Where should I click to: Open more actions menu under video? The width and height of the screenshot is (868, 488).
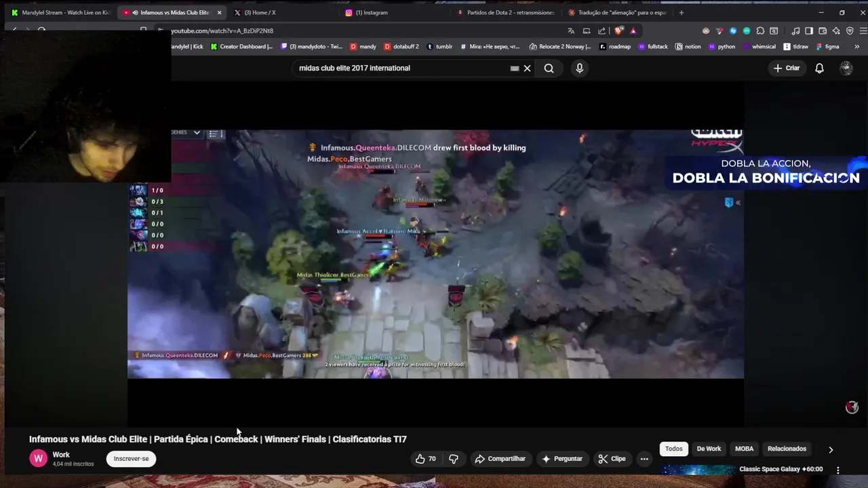pos(644,459)
